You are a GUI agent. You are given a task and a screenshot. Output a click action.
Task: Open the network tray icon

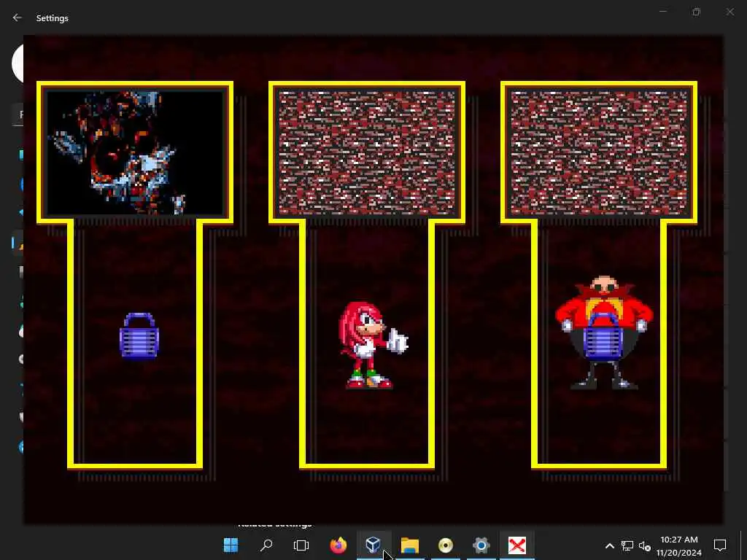tap(627, 545)
